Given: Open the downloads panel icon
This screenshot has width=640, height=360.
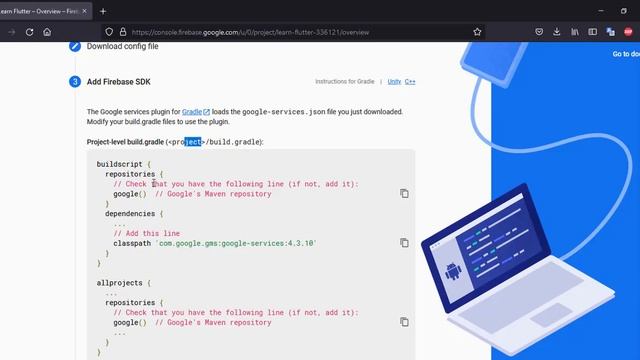Looking at the screenshot, I should pyautogui.click(x=557, y=32).
